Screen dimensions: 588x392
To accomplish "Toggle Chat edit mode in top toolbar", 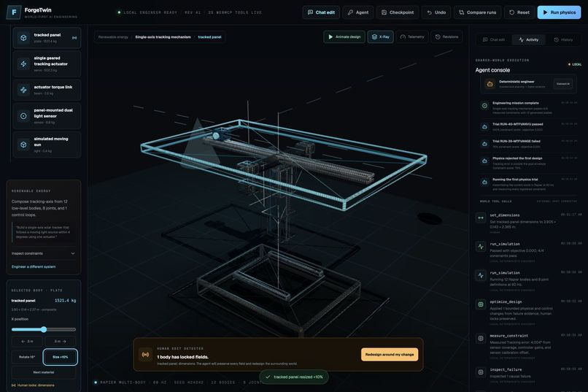I will tap(321, 12).
